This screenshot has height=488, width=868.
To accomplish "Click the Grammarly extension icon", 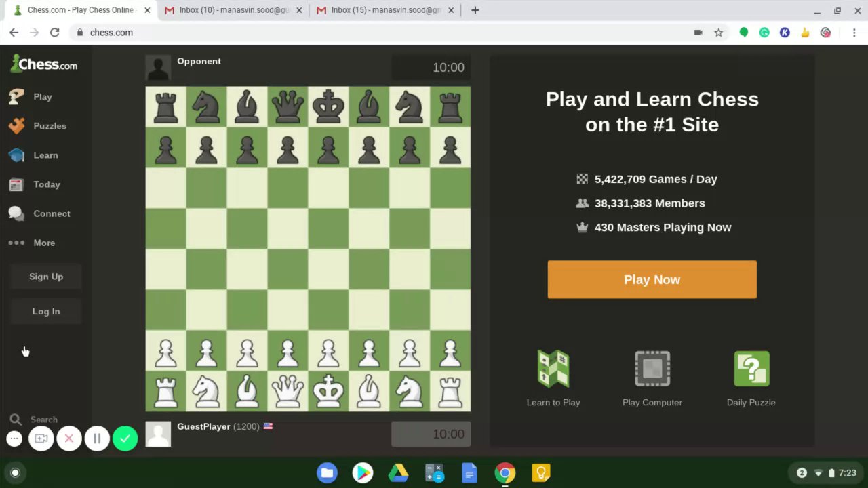I will (764, 33).
